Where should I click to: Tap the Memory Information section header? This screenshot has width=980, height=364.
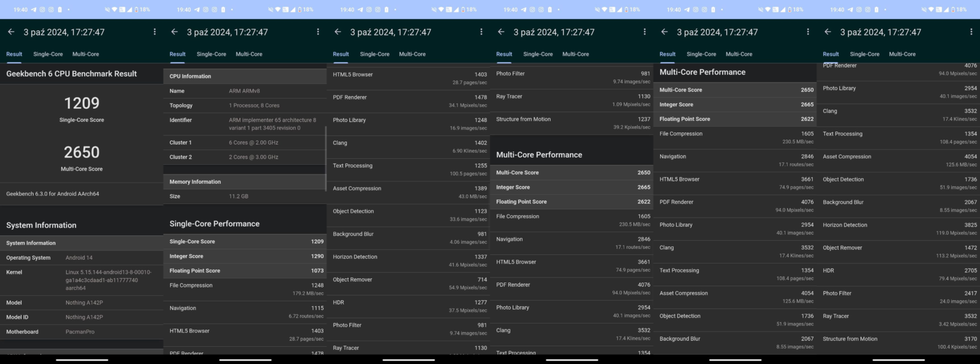click(245, 182)
